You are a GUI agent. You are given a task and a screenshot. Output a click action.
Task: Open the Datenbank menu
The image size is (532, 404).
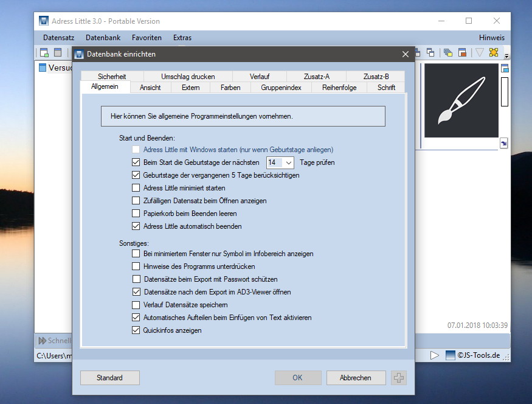103,38
